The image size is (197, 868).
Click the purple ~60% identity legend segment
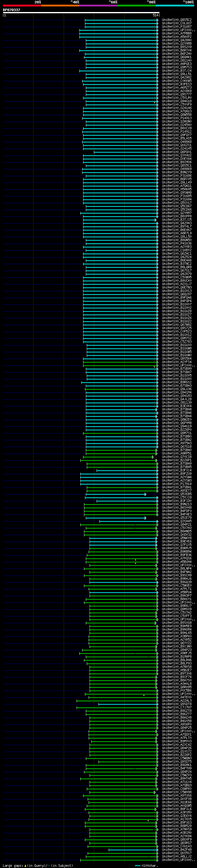click(99, 6)
